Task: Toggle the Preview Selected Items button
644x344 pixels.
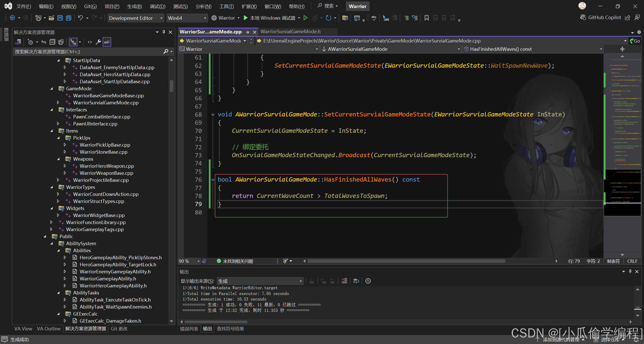Action: 107,42
